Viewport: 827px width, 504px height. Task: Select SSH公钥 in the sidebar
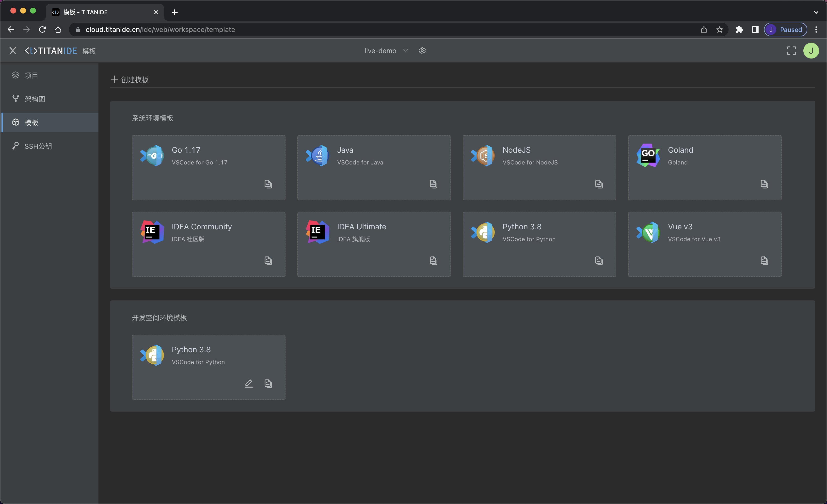click(x=38, y=146)
